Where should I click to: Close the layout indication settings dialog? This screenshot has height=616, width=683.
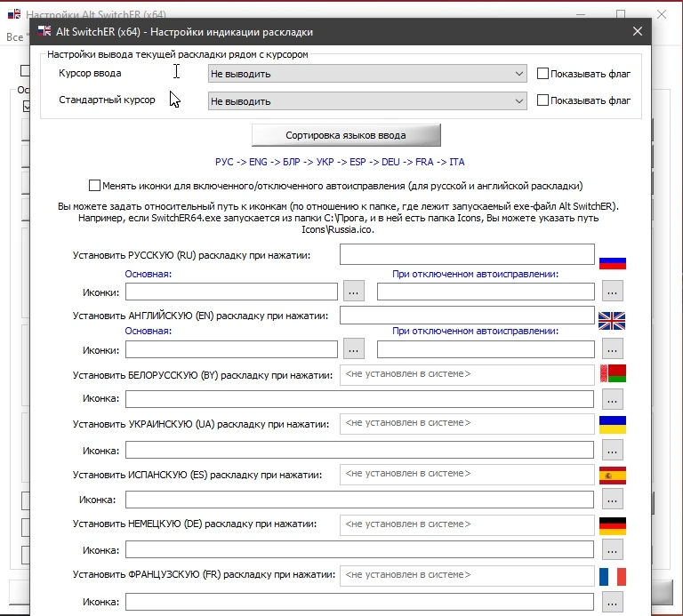coord(638,31)
